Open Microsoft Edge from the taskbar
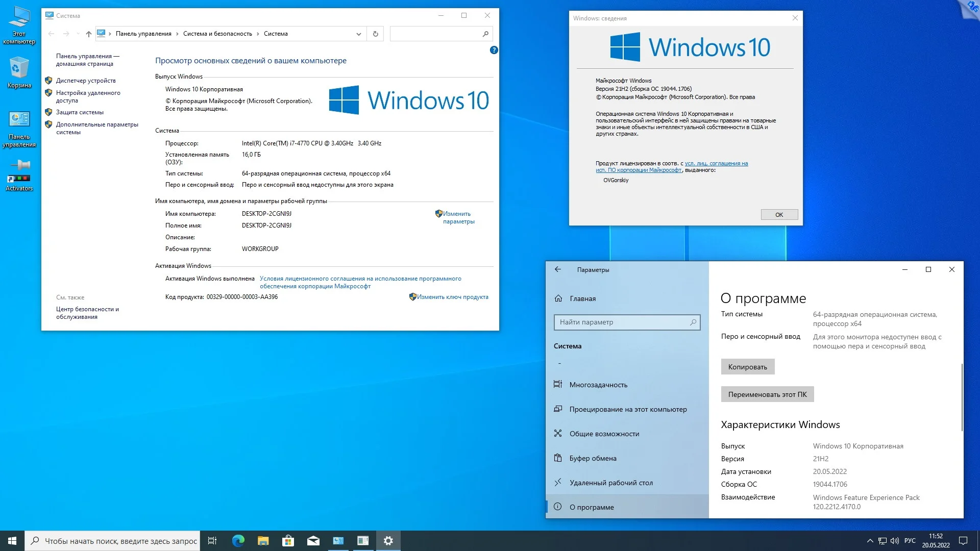 238,541
